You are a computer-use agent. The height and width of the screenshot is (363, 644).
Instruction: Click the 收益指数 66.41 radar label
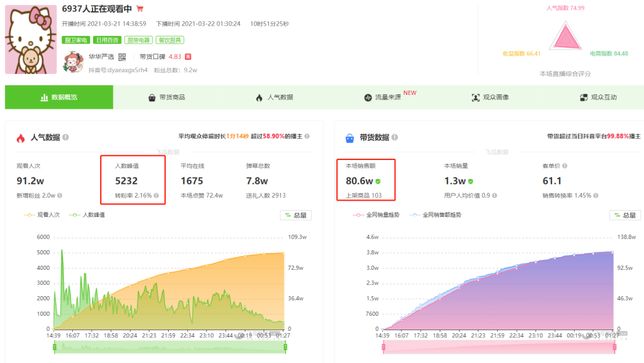pyautogui.click(x=522, y=54)
